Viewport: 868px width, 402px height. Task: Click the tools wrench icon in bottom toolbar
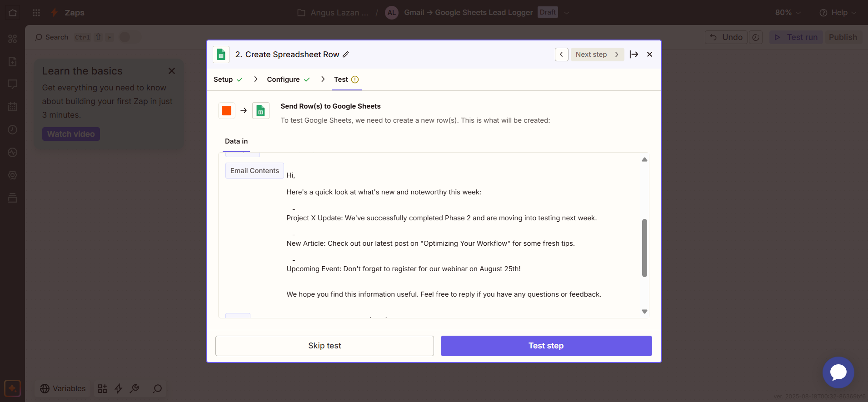coord(135,388)
